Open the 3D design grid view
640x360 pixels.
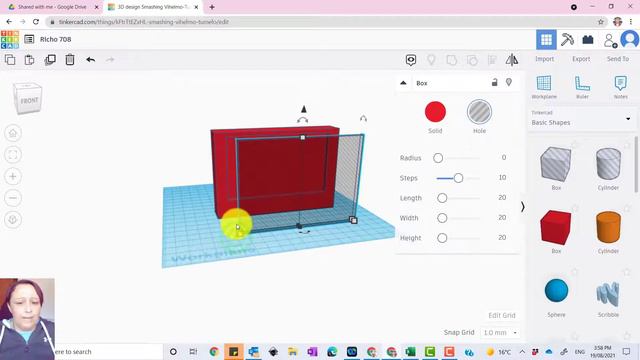tap(546, 40)
